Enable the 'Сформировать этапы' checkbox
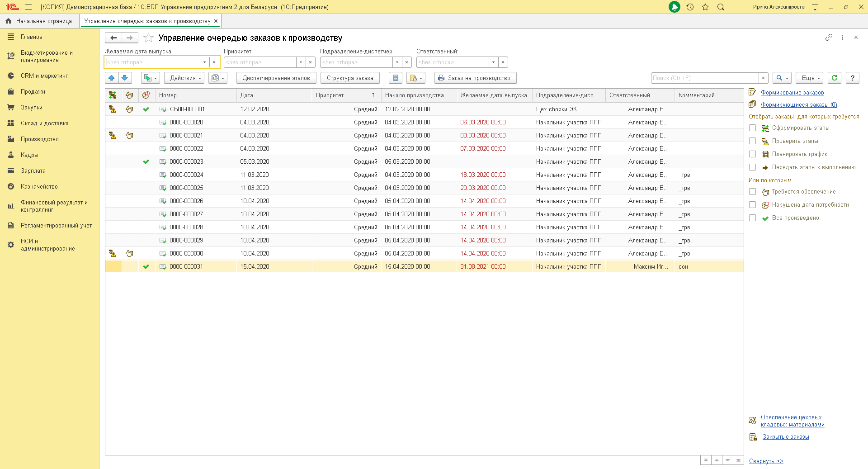This screenshot has width=868, height=469. pos(752,128)
